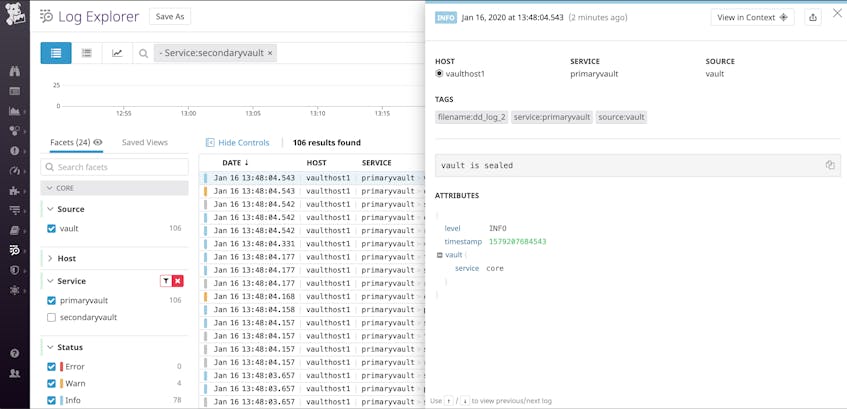The height and width of the screenshot is (409, 847).
Task: Open the Notebooks sidebar icon
Action: pyautogui.click(x=15, y=230)
